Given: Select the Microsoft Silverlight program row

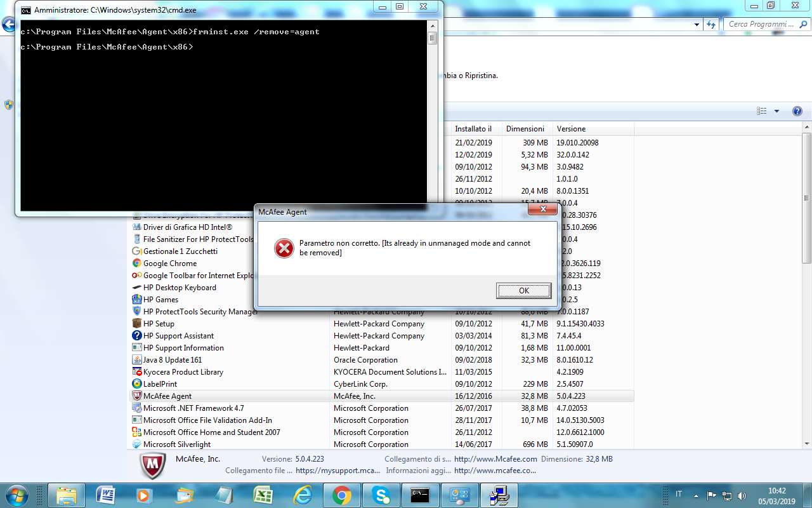Looking at the screenshot, I should tap(176, 444).
